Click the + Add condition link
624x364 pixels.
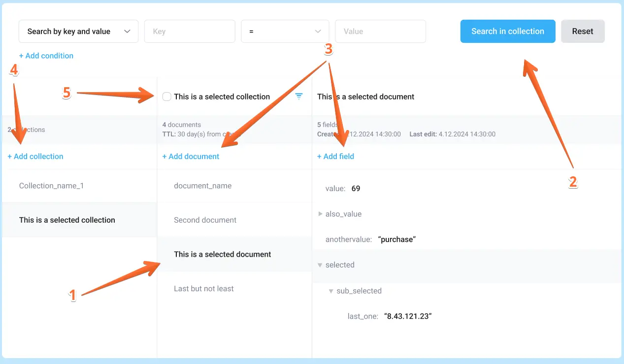[x=46, y=56]
